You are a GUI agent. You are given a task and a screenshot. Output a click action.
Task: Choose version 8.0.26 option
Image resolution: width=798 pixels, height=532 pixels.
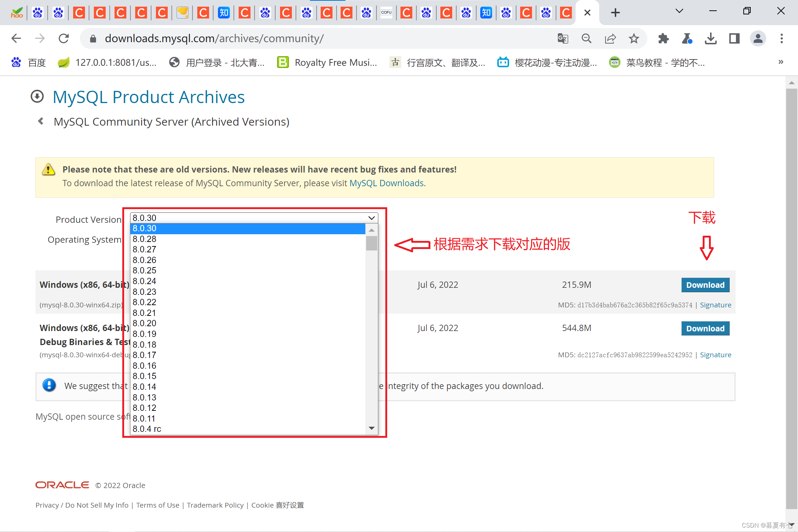[248, 260]
